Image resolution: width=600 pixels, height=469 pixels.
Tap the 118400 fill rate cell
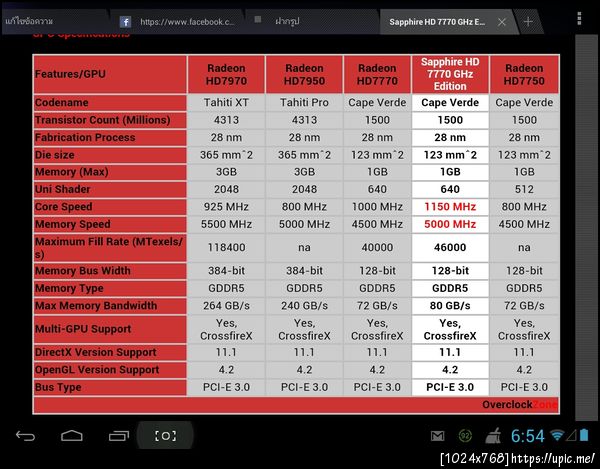coord(226,248)
